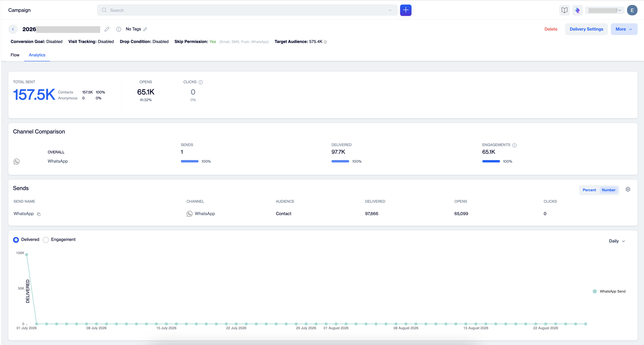Viewport: 644px width, 345px height.
Task: Click the 157.5K total sent figure
Action: [34, 95]
